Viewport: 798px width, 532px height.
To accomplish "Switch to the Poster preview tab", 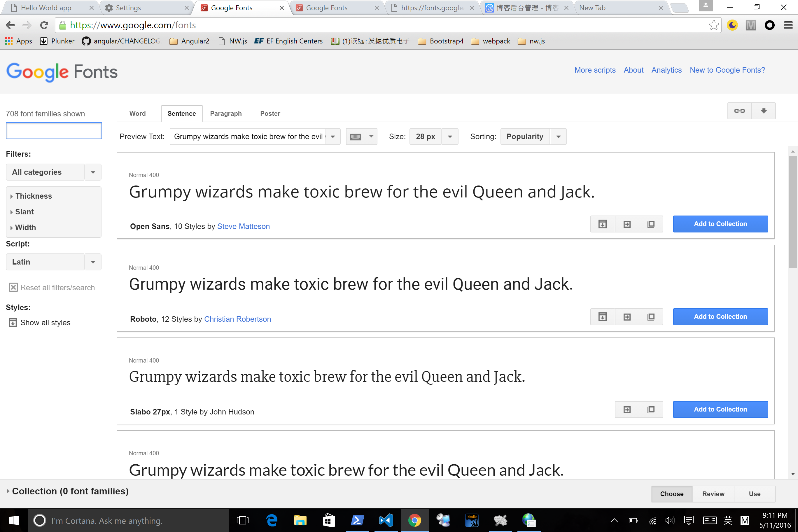I will point(270,113).
